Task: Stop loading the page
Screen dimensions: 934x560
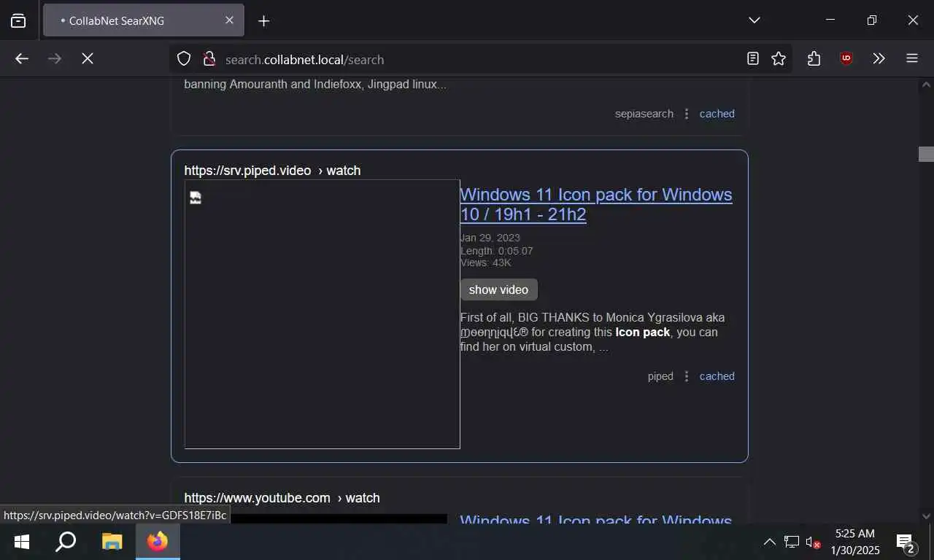Action: 88,58
